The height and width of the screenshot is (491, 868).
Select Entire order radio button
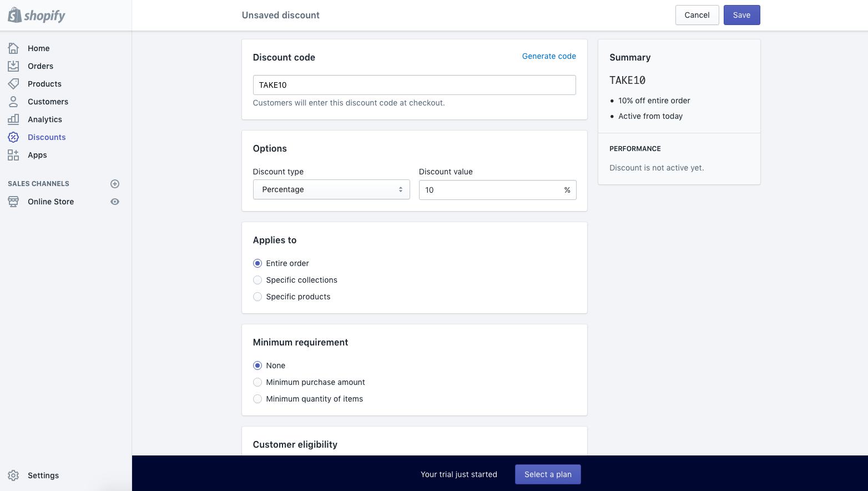click(258, 263)
